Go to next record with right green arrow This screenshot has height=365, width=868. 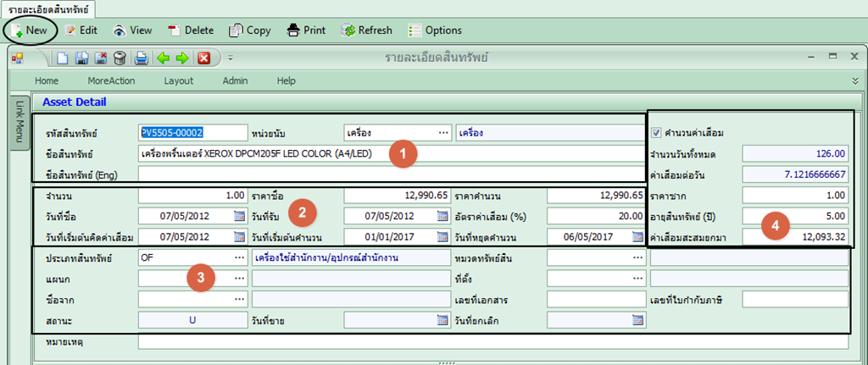[181, 58]
